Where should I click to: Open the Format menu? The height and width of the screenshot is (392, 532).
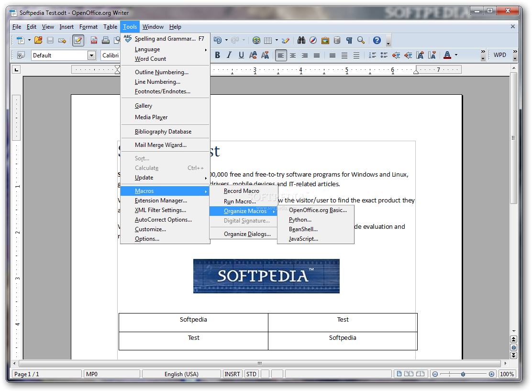click(x=88, y=27)
